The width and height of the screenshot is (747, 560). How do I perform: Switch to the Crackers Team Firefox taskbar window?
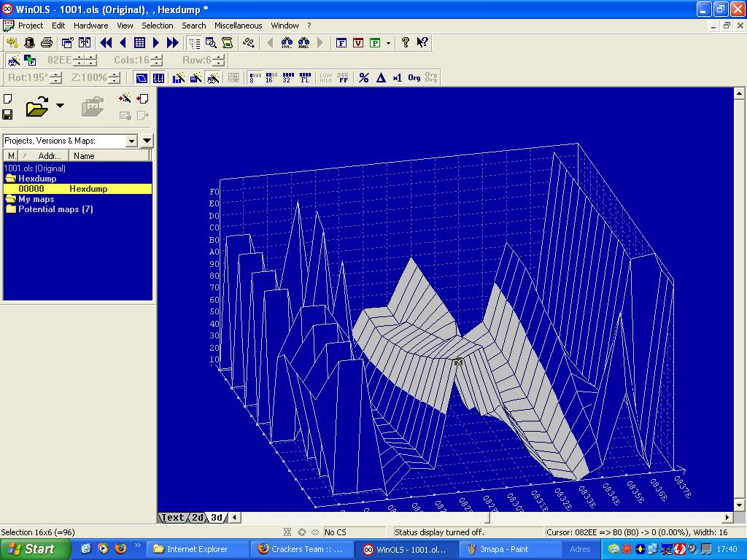[x=301, y=549]
